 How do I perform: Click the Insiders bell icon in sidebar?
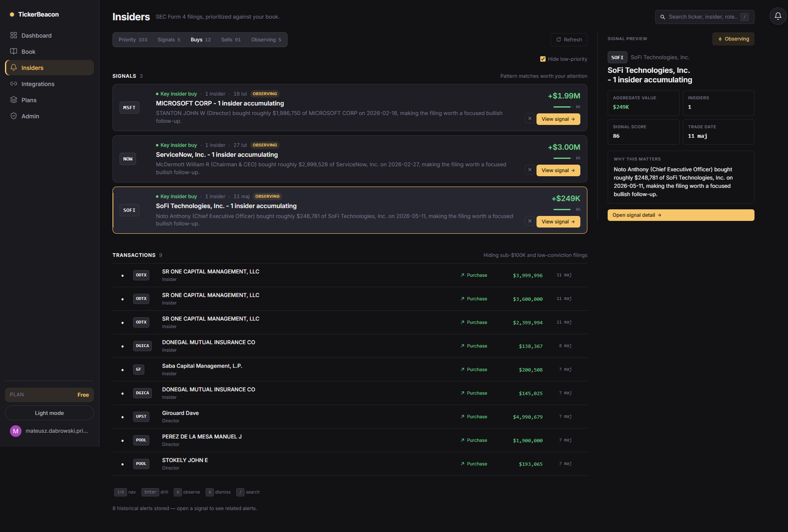point(14,67)
